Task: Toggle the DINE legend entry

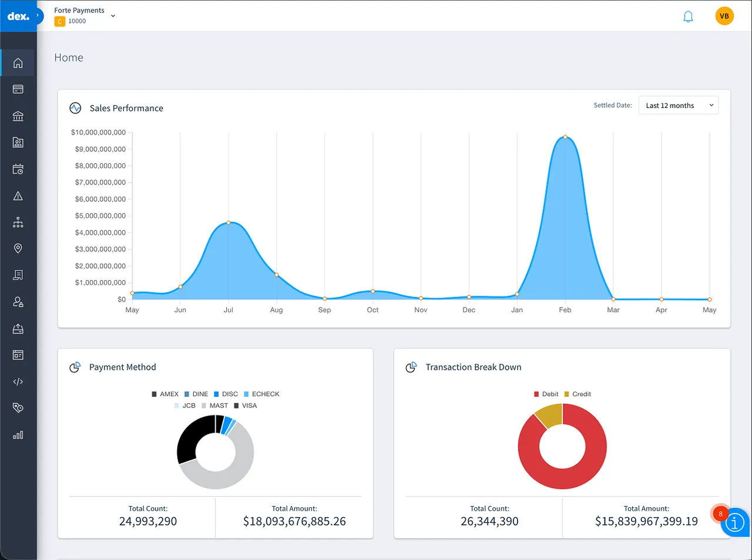Action: click(x=196, y=394)
